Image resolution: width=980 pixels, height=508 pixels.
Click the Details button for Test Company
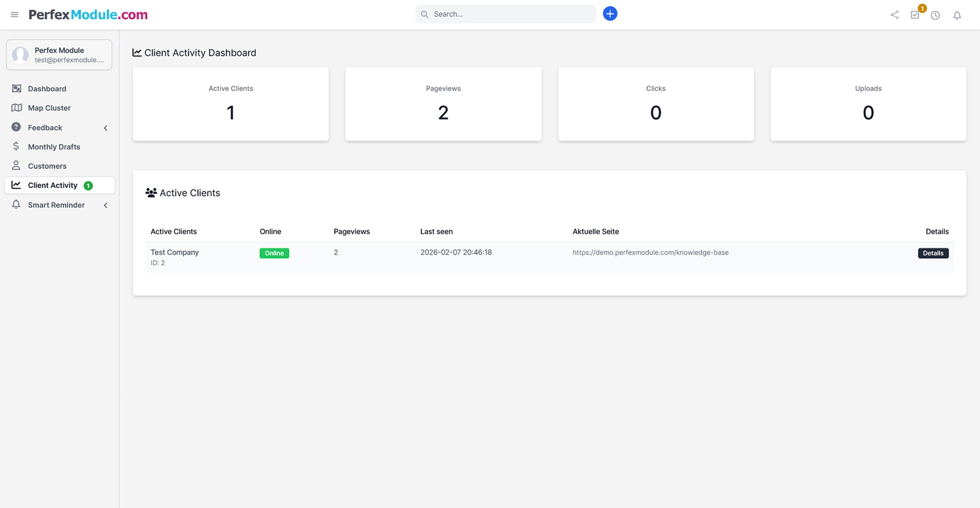[933, 253]
